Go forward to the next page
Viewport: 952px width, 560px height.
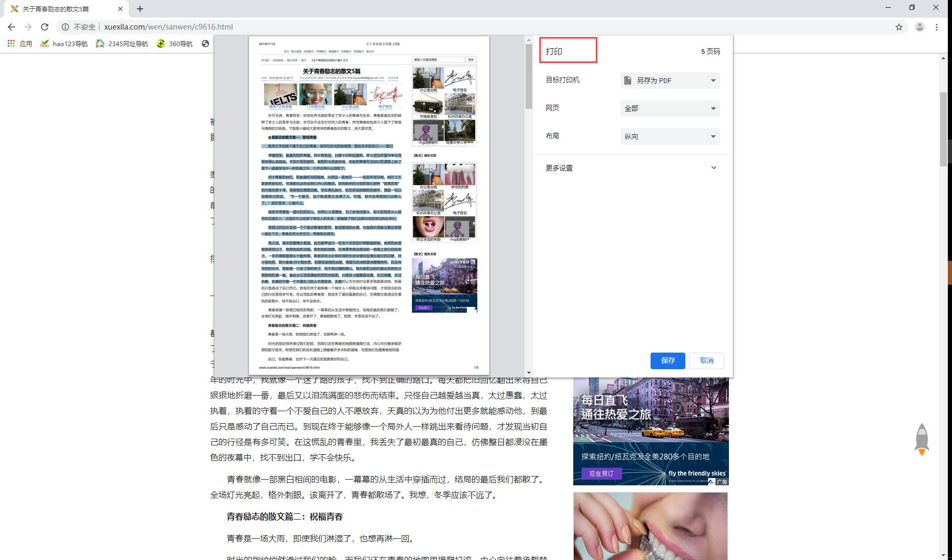pos(28,27)
